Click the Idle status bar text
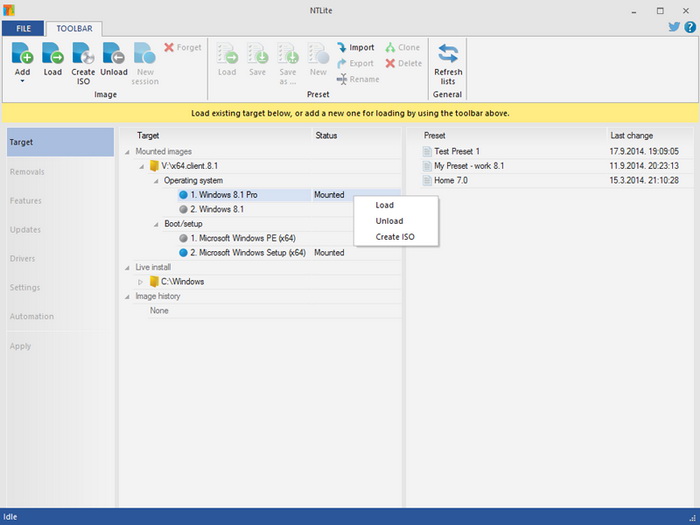The height and width of the screenshot is (525, 700). tap(10, 517)
